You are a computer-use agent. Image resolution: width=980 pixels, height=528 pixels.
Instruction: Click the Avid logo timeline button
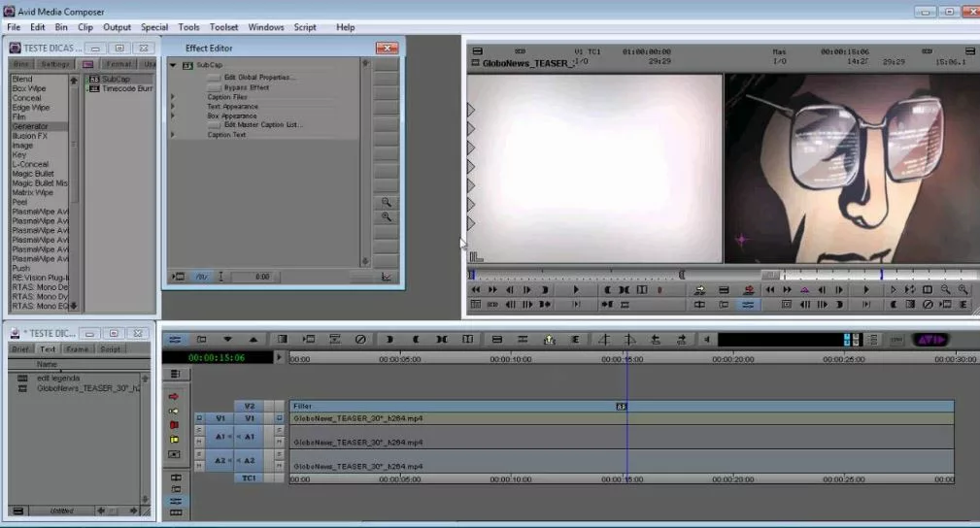click(930, 340)
